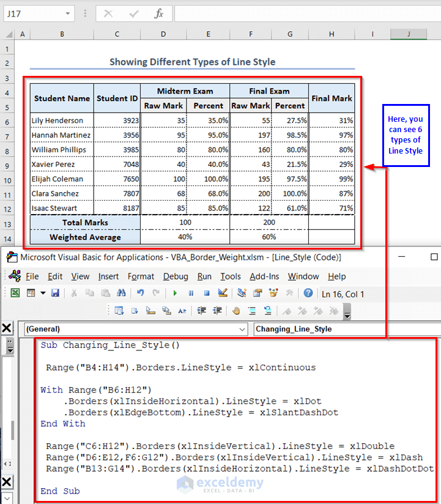The image size is (441, 504).
Task: Click the Parameter Info icon
Action: coord(166,311)
